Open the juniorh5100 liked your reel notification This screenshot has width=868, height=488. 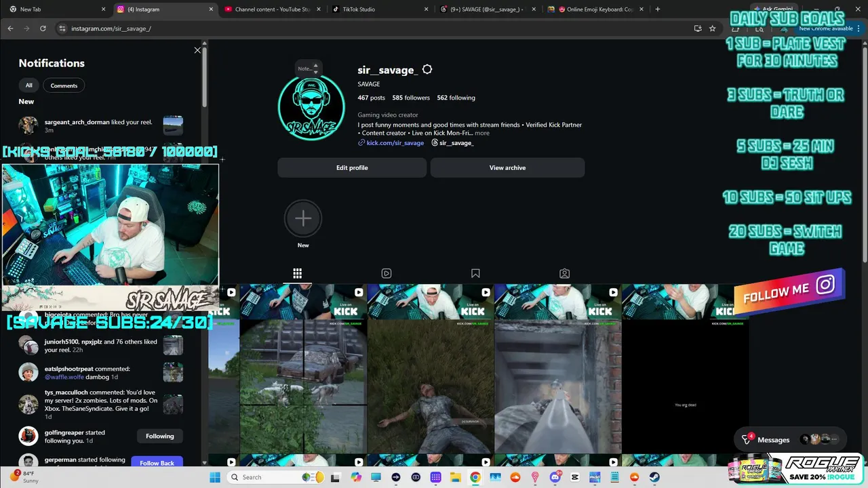pos(100,345)
